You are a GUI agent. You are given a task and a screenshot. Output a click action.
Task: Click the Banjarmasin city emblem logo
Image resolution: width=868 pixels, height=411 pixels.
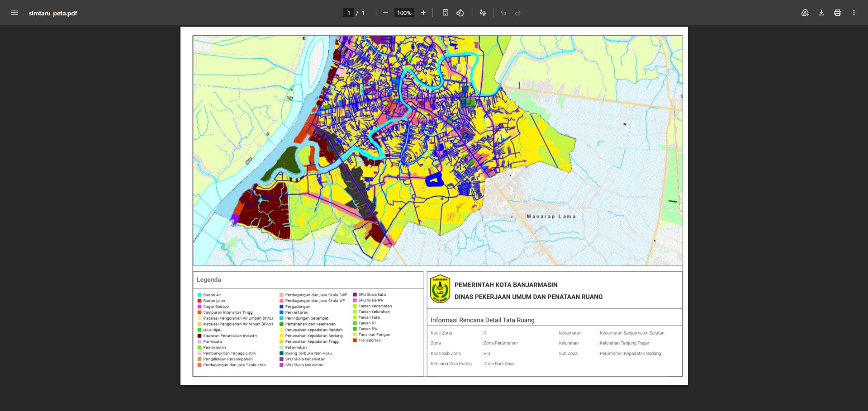tap(440, 289)
